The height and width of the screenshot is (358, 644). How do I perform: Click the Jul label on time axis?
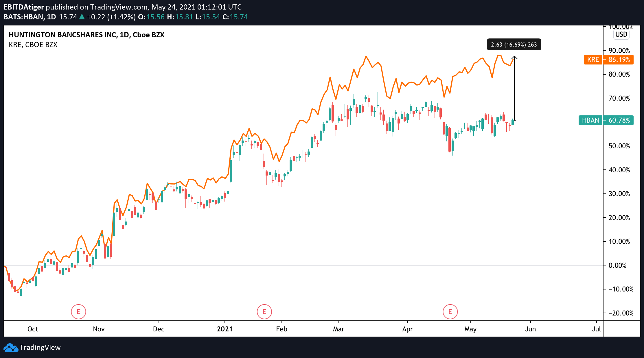(x=596, y=329)
